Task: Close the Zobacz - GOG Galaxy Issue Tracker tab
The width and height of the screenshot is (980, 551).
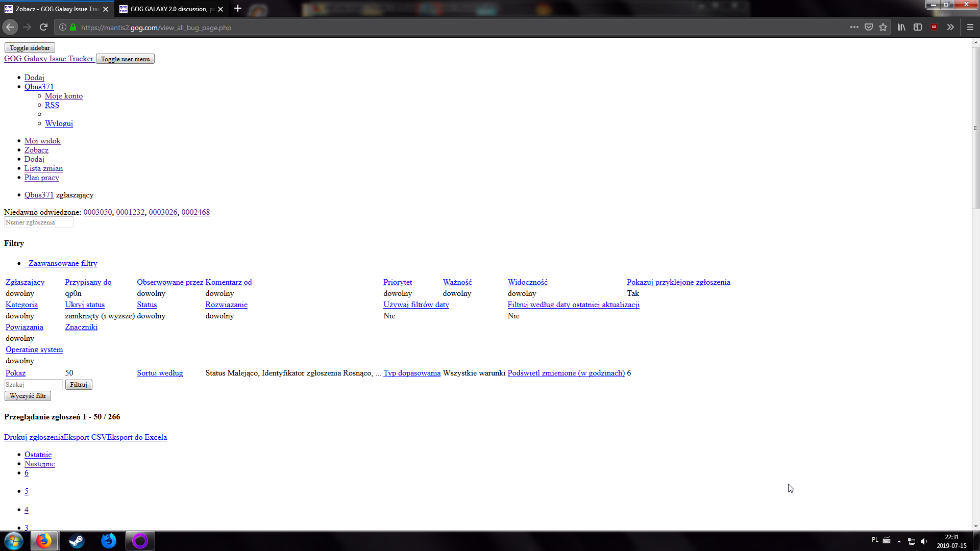Action: pos(106,9)
